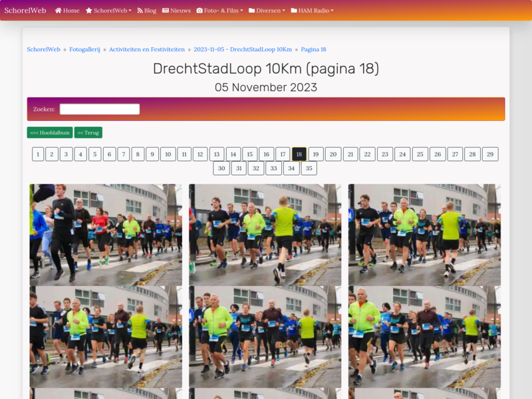Go to gallery page 22
532x399 pixels.
pyautogui.click(x=368, y=154)
